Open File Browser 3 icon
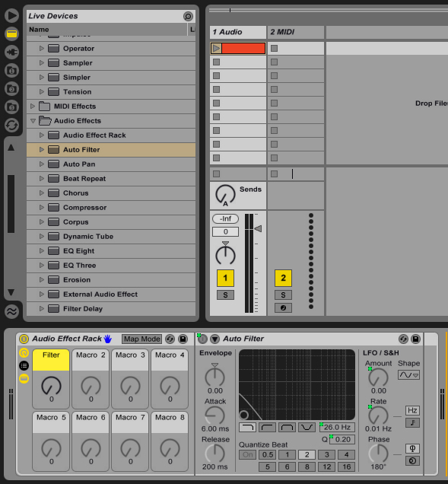The width and height of the screenshot is (448, 484). (x=11, y=107)
